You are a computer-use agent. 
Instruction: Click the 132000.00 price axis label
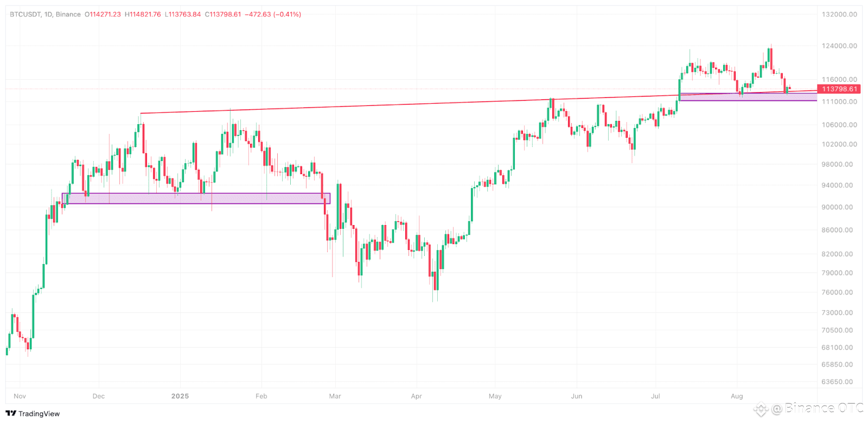click(x=839, y=15)
